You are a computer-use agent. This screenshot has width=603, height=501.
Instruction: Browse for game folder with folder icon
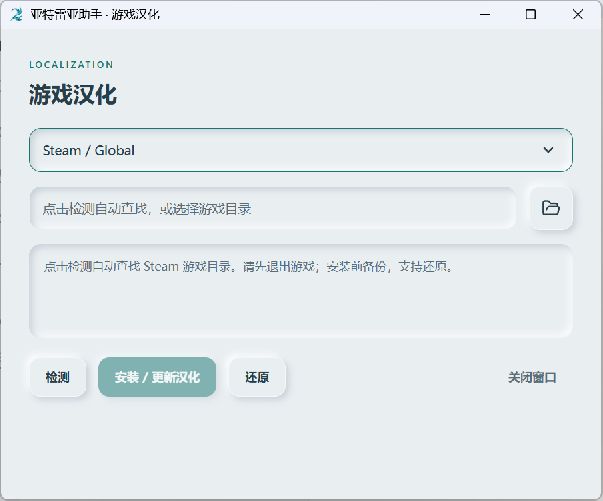click(551, 208)
